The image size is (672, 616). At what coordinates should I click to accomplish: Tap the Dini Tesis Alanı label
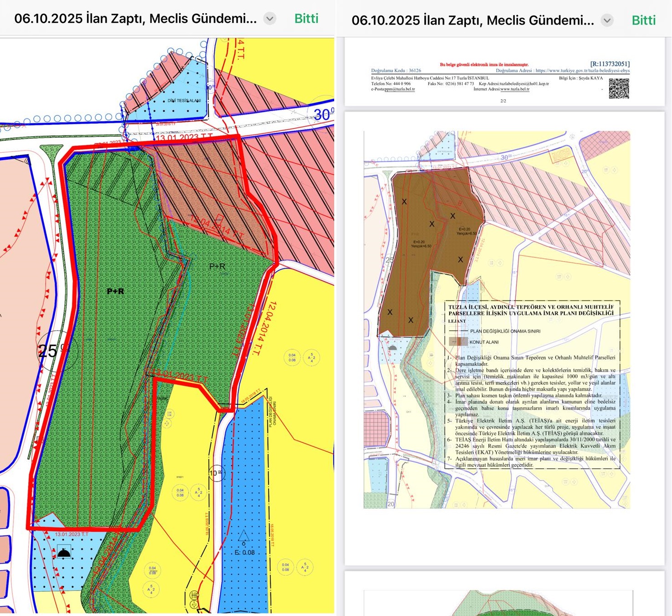[184, 100]
